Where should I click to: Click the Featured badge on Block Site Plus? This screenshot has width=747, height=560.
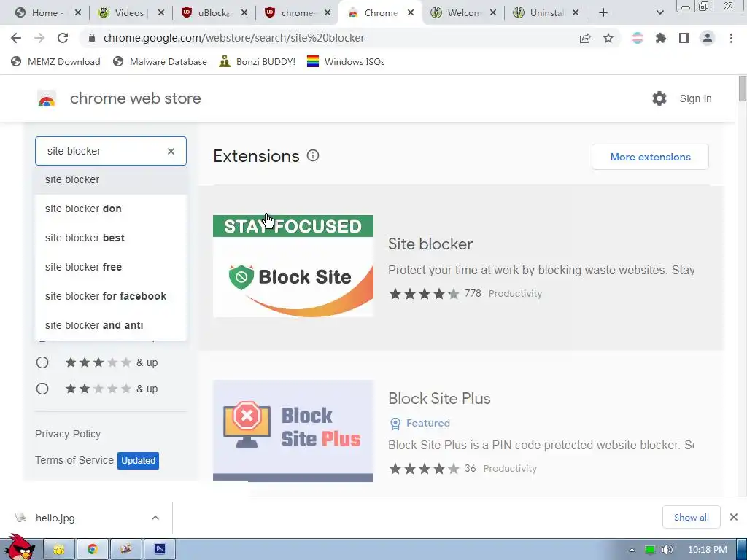click(419, 423)
